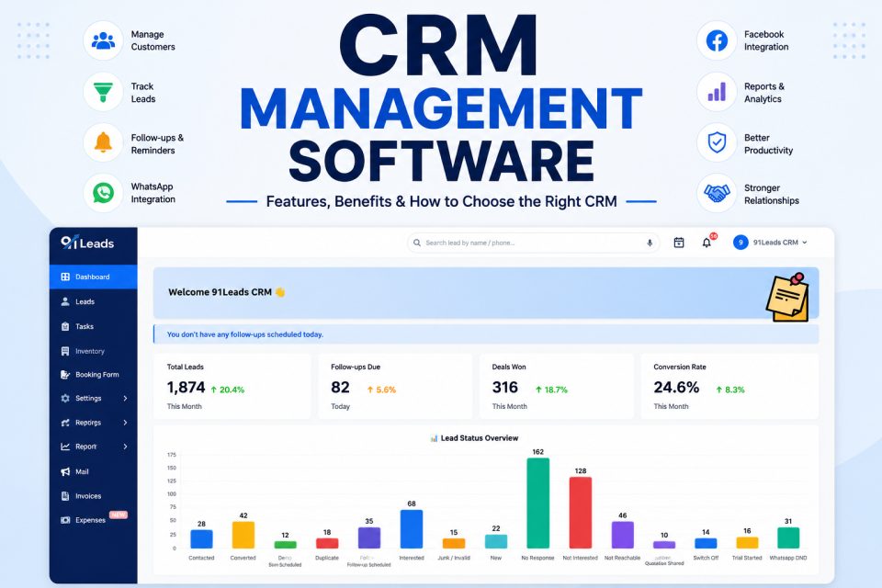Click the no follow-ups scheduled notice
Image resolution: width=882 pixels, height=588 pixels.
click(486, 334)
